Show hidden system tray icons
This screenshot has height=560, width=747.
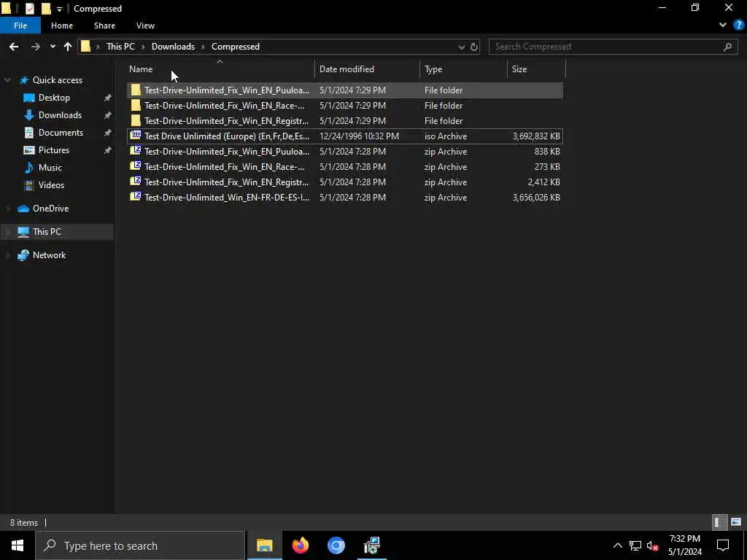(x=617, y=545)
